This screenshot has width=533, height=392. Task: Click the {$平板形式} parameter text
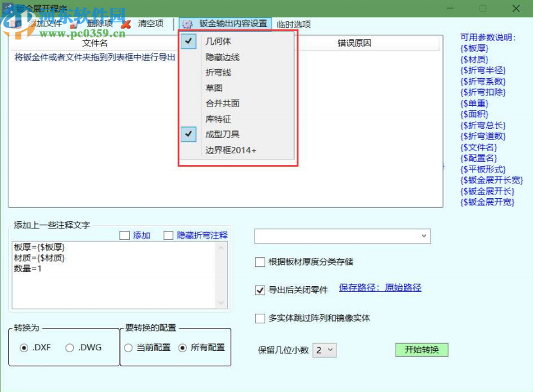[x=483, y=169]
